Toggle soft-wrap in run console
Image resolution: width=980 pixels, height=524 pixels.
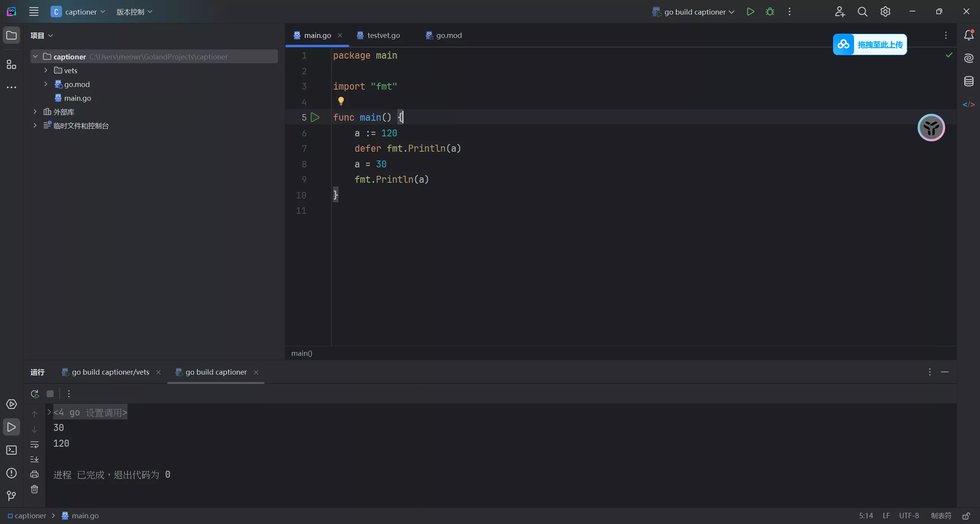(x=34, y=445)
